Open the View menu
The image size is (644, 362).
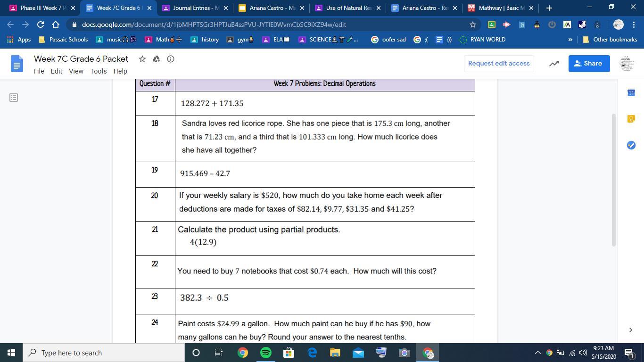point(76,71)
